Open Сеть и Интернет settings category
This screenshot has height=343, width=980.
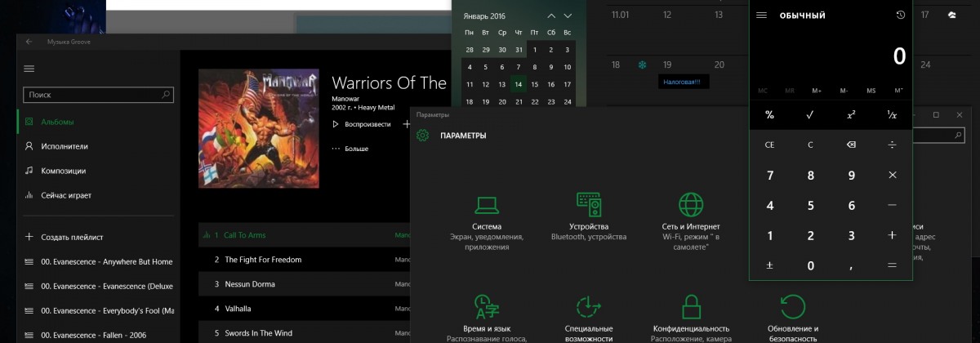tap(691, 222)
